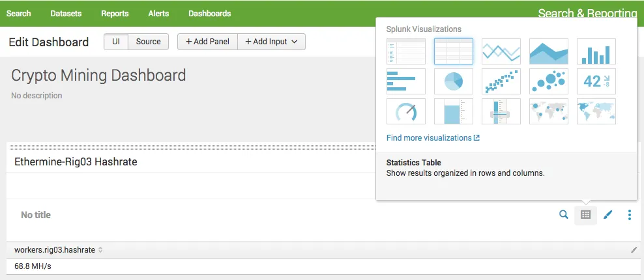Edit the Crypto Mining Dashboard title
Image resolution: width=644 pixels, height=280 pixels.
pyautogui.click(x=98, y=76)
